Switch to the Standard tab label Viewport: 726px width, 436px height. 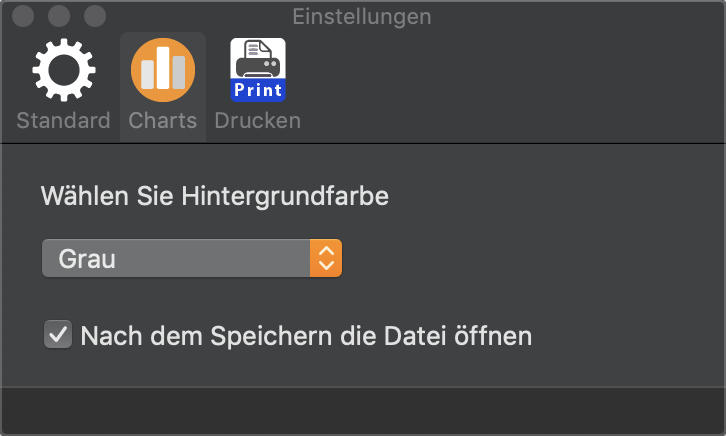click(63, 120)
